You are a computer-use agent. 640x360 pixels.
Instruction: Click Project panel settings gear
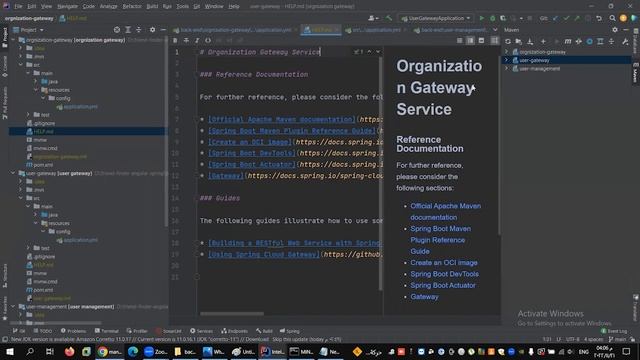(152, 30)
